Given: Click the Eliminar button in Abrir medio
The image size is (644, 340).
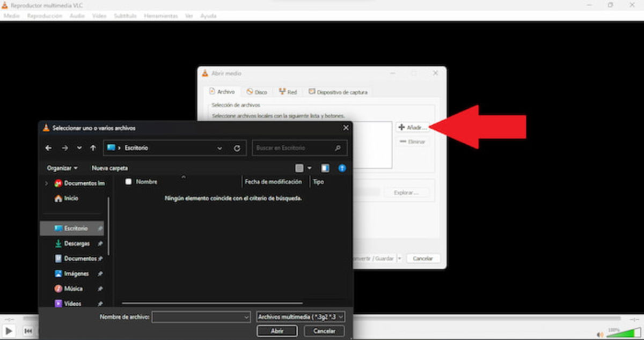Looking at the screenshot, I should click(413, 142).
